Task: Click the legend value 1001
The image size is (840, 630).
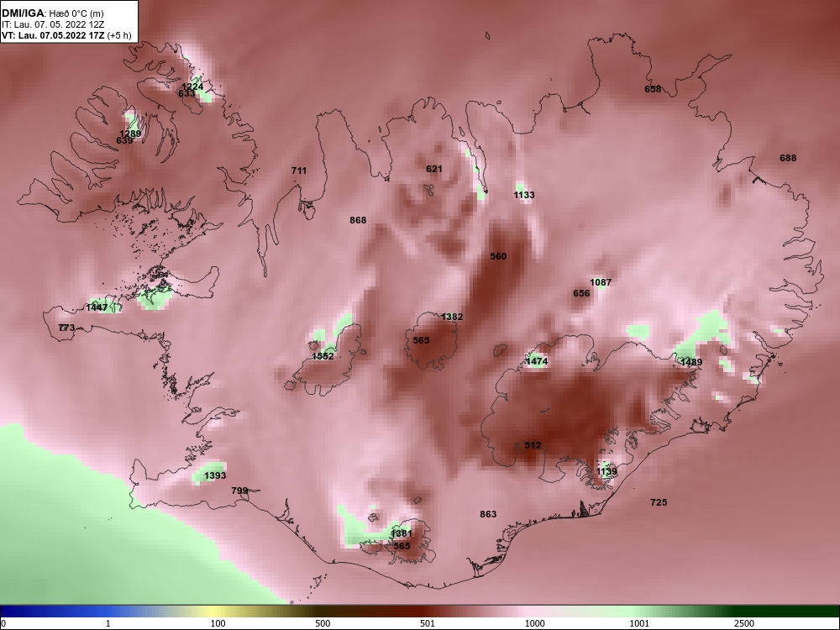Action: tap(639, 623)
